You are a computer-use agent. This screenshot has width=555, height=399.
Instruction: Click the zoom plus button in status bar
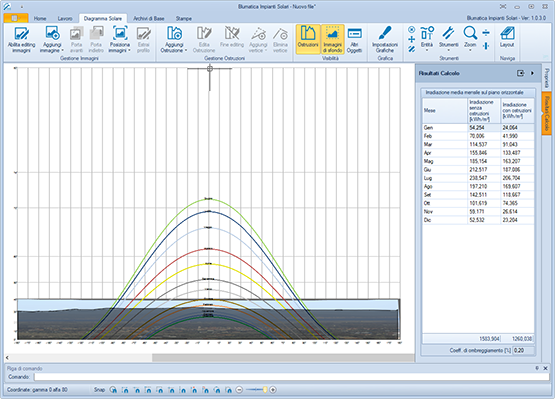pyautogui.click(x=273, y=390)
